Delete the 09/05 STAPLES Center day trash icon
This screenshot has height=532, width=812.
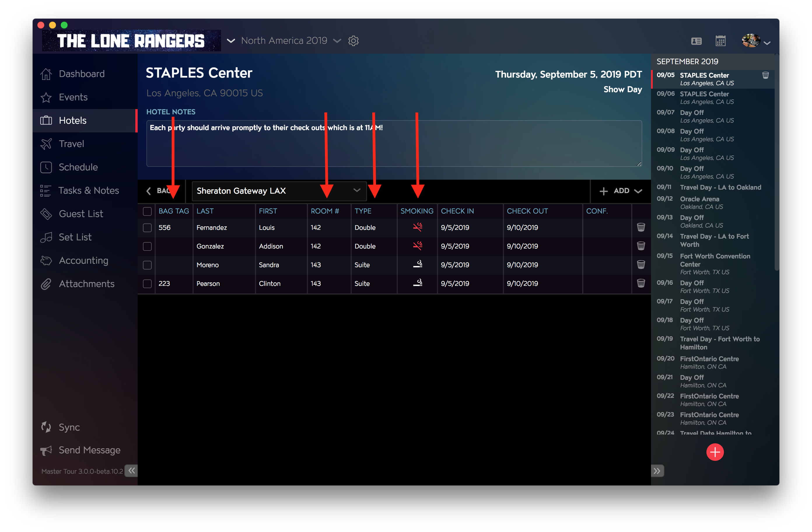765,76
